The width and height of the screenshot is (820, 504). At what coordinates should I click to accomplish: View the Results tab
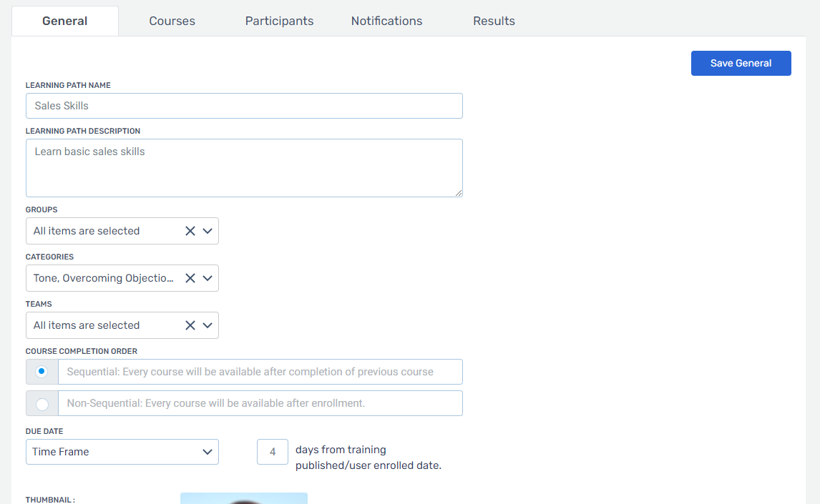pyautogui.click(x=494, y=21)
